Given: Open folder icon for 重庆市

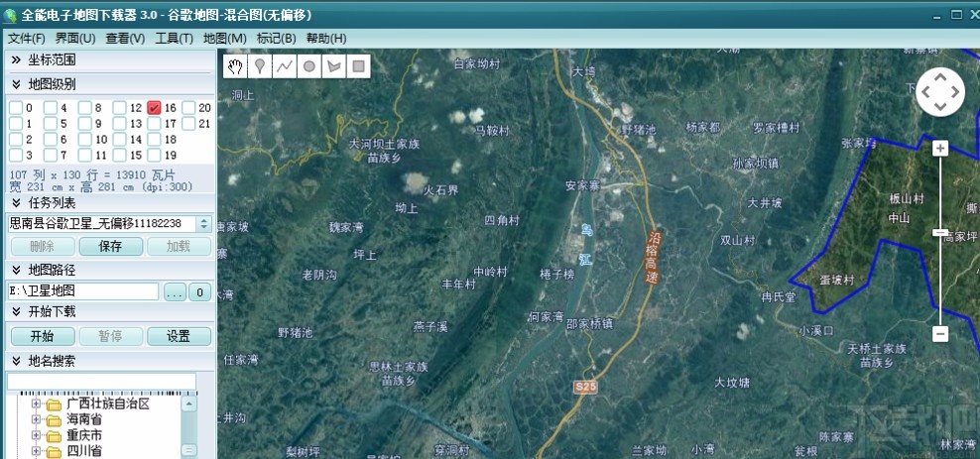Looking at the screenshot, I should 54,435.
